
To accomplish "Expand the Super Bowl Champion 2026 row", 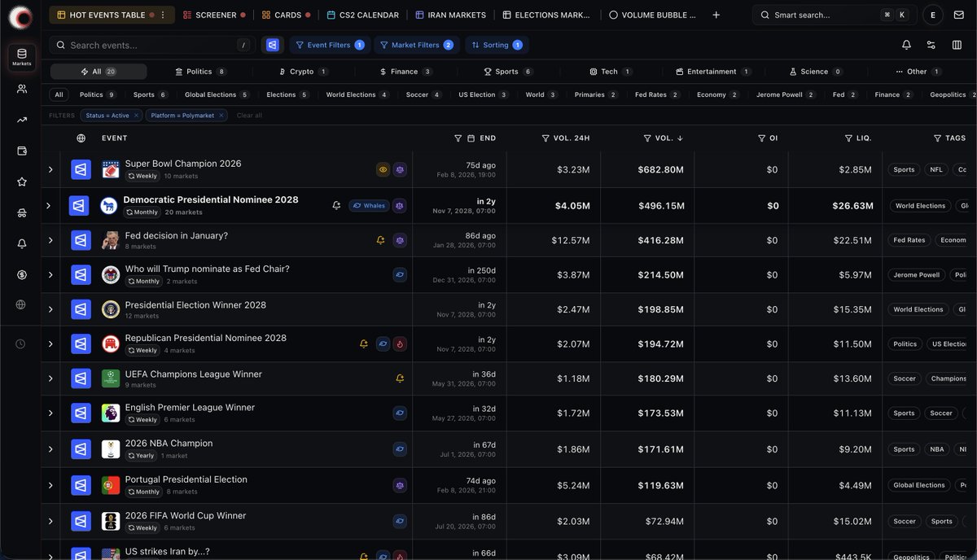I will tap(50, 170).
